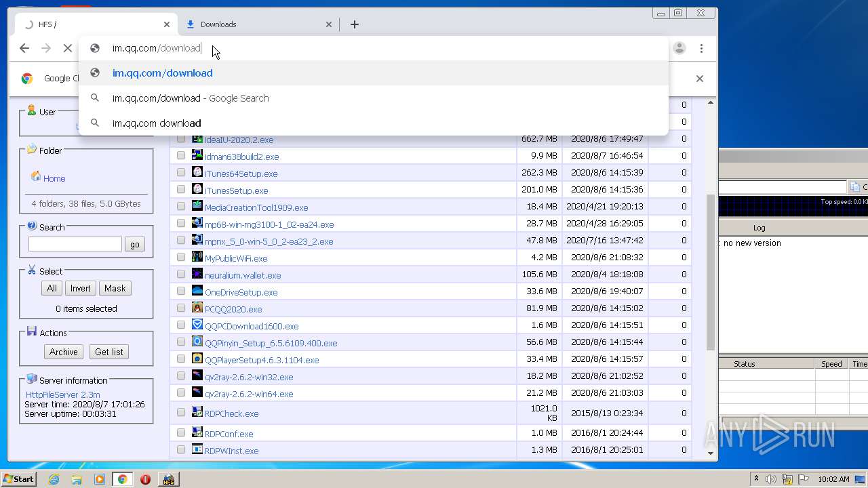Click the Log tab in background window

[x=759, y=228]
